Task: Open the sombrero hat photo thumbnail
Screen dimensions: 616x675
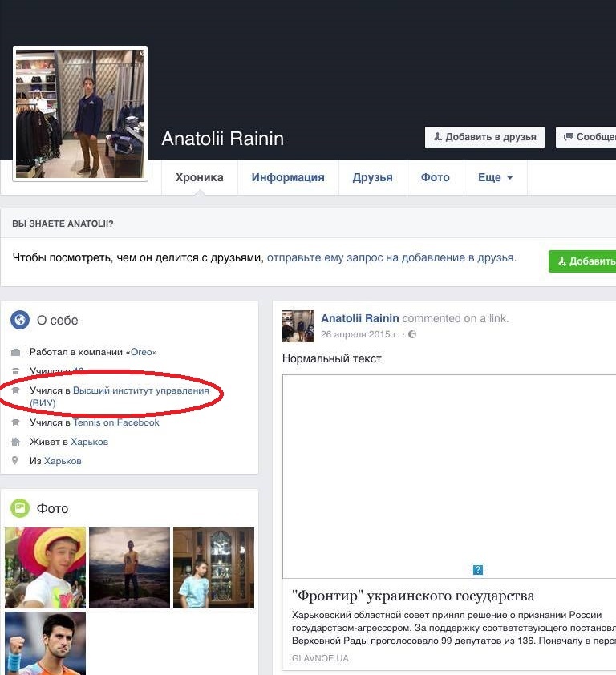Action: (45, 568)
